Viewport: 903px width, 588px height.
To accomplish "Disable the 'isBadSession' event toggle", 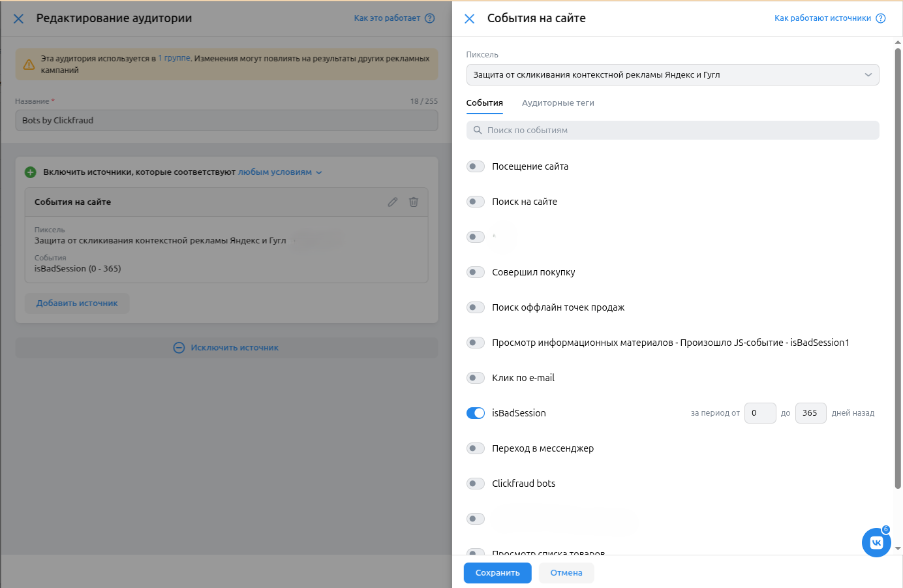I will tap(476, 413).
